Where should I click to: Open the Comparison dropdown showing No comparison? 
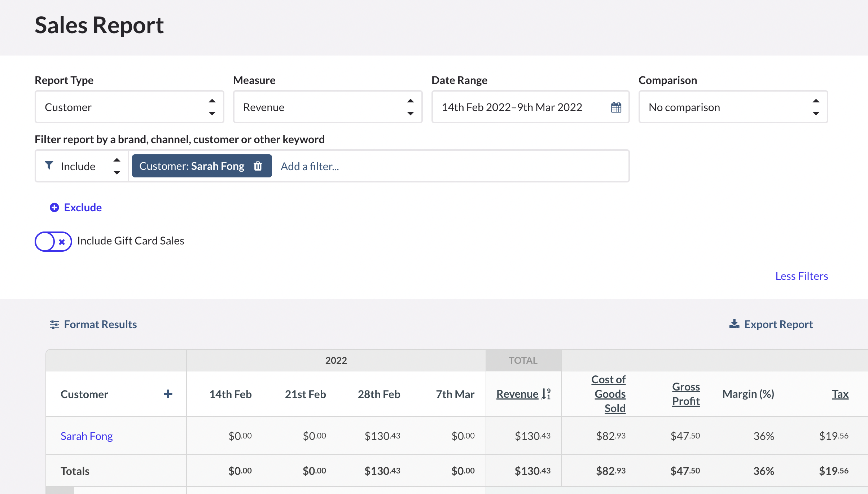[733, 107]
